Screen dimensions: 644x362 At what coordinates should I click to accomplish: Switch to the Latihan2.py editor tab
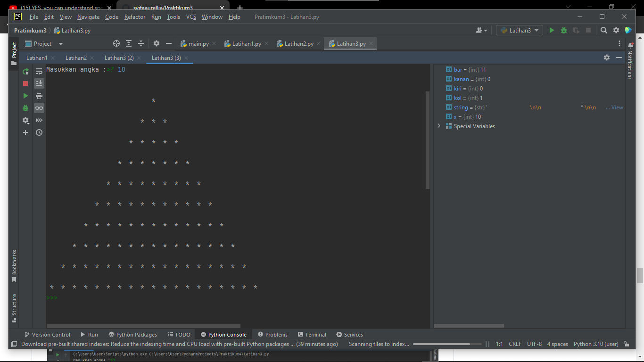[x=298, y=44]
